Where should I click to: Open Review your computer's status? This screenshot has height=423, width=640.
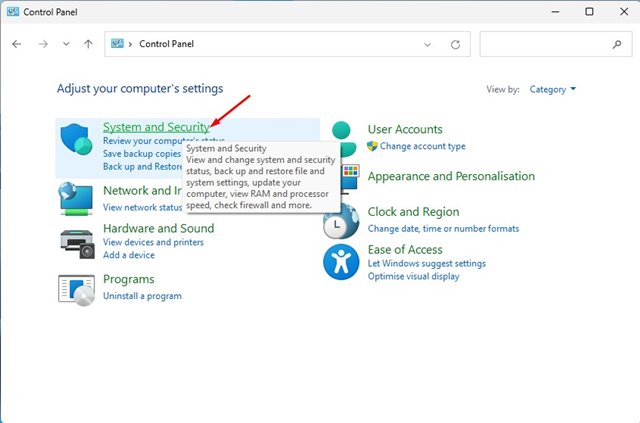tap(164, 141)
